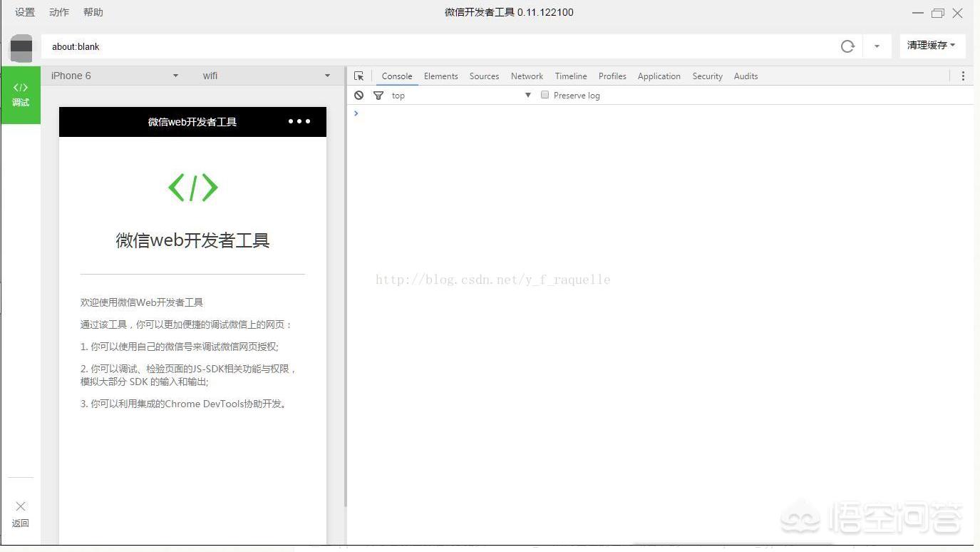Open the wifi network dropdown
The width and height of the screenshot is (980, 552).
coord(267,76)
